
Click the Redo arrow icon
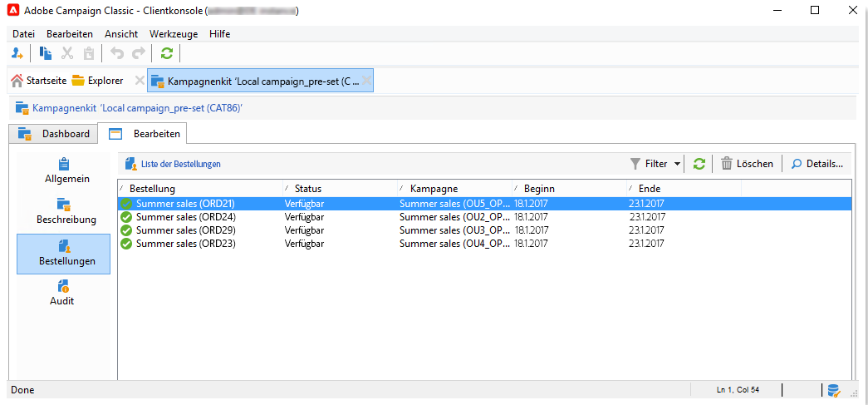(139, 53)
